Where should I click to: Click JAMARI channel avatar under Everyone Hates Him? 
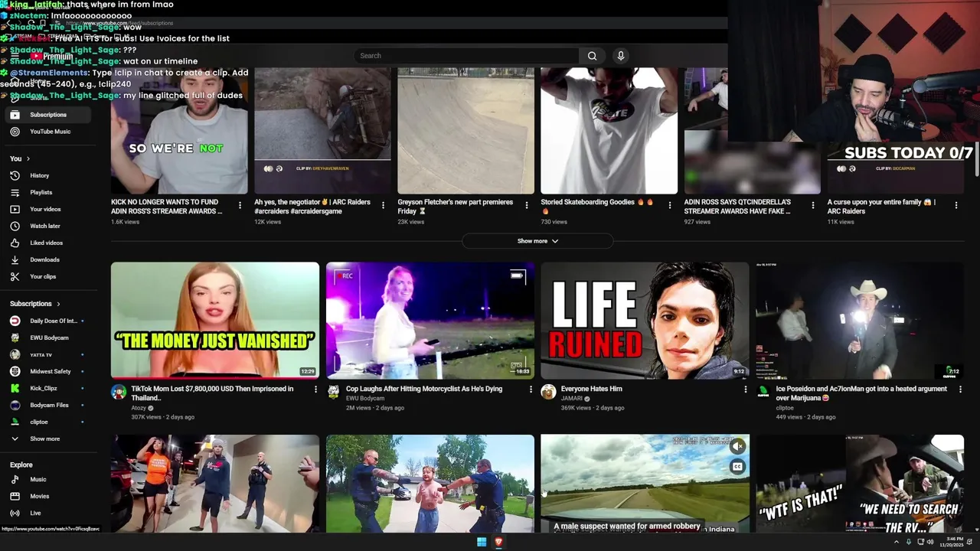(548, 392)
